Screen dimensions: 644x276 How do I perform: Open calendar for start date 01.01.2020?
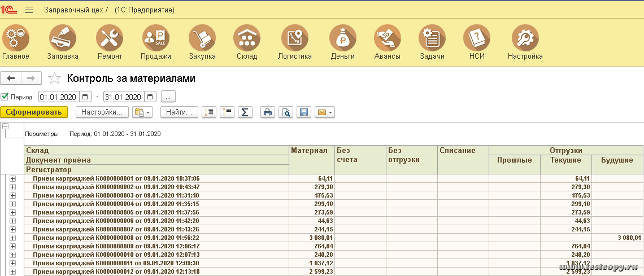[85, 97]
